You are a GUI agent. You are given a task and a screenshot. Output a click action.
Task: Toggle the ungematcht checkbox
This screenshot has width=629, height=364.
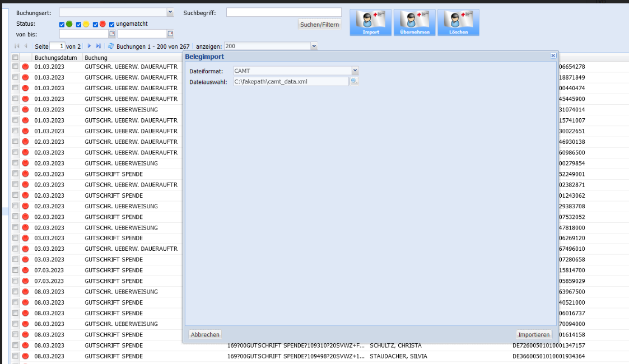(112, 25)
